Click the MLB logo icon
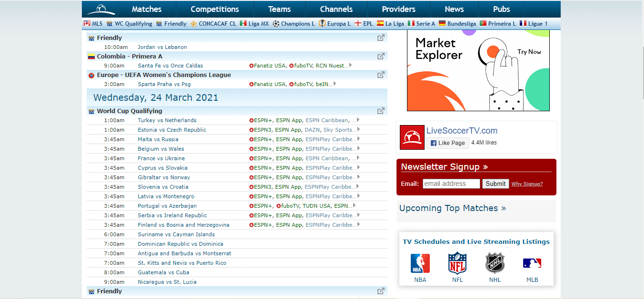This screenshot has height=299, width=644. (x=532, y=263)
